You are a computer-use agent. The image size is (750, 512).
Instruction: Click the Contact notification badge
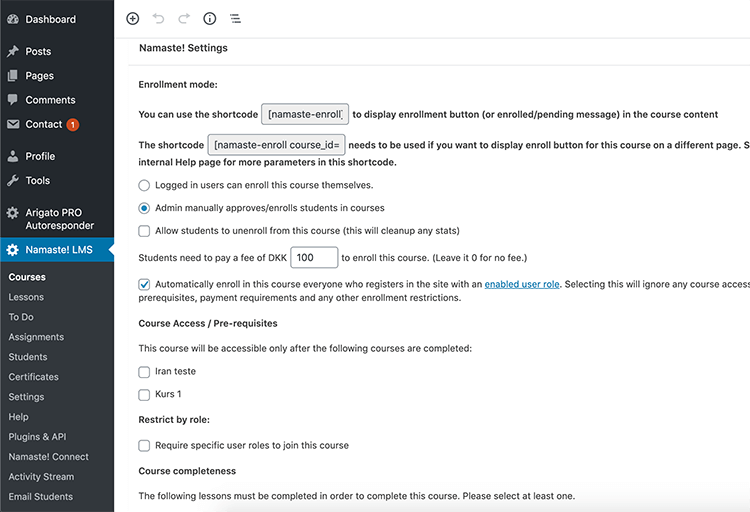pos(73,124)
